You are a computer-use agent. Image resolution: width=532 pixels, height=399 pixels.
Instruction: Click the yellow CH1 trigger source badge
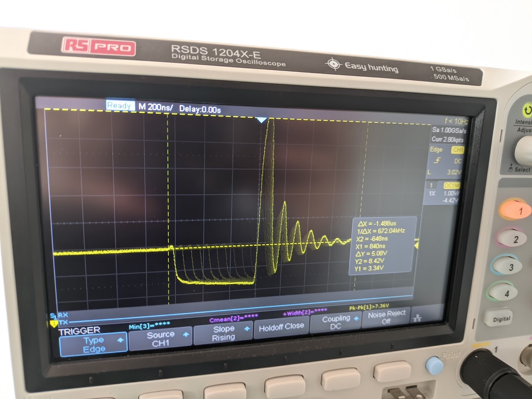pos(457,150)
